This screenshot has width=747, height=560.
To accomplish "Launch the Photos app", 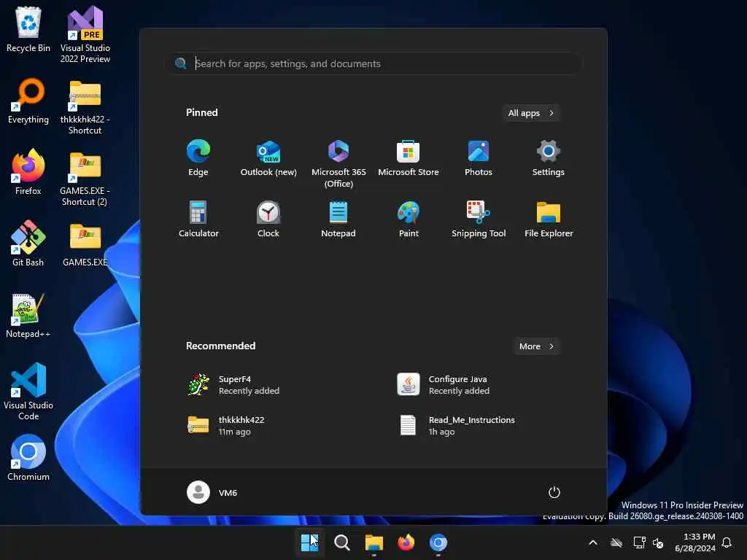I will pos(479,158).
